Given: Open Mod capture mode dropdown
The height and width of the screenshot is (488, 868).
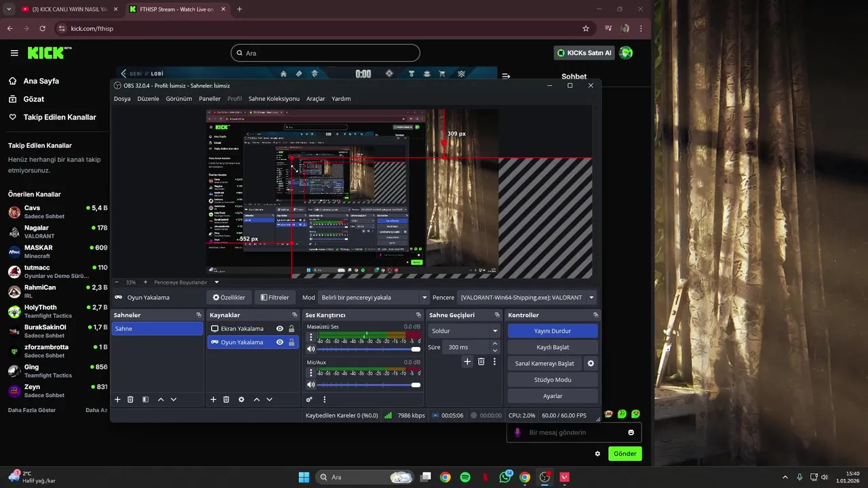Looking at the screenshot, I should [374, 297].
